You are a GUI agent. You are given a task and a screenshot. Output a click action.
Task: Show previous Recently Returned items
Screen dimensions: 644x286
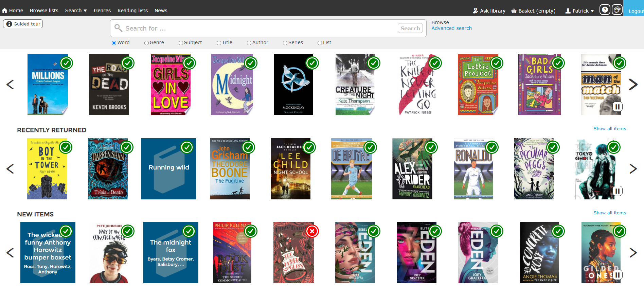pos(10,168)
